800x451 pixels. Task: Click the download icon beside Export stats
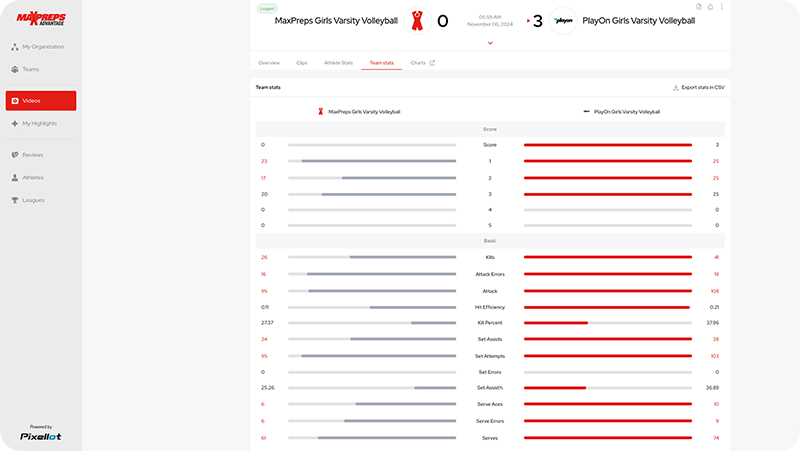[676, 87]
